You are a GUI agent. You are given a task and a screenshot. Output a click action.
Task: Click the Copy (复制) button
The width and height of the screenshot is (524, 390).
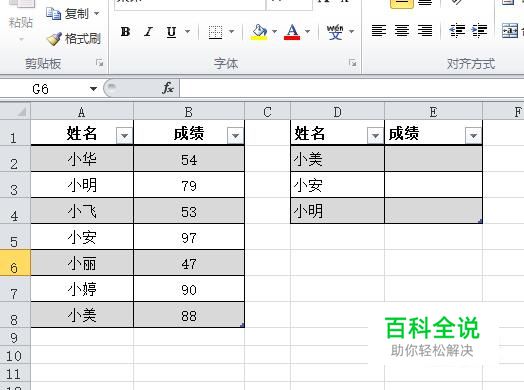68,14
